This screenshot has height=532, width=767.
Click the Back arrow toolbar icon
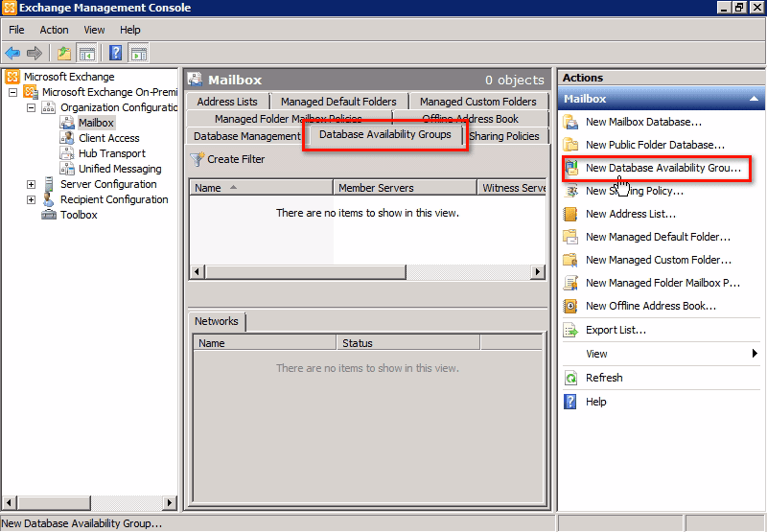pos(12,53)
